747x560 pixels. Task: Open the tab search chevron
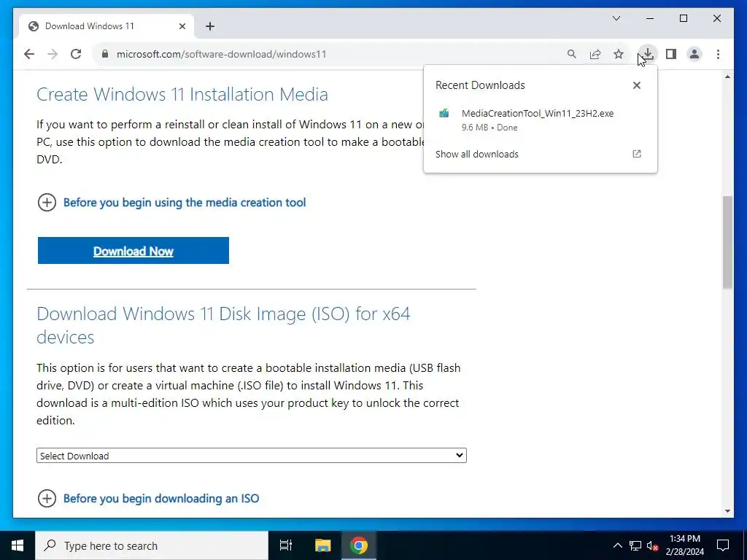616,18
